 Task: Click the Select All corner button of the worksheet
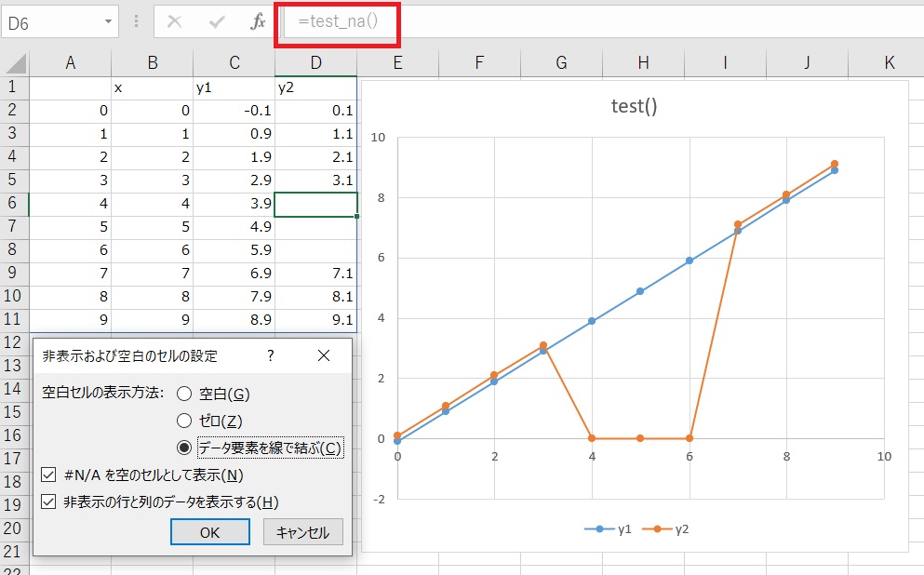coord(15,62)
